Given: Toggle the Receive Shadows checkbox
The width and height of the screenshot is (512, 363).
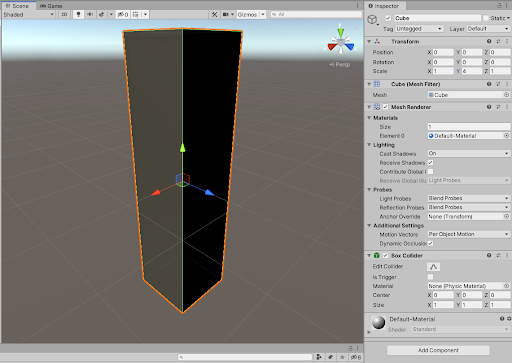Looking at the screenshot, I should pos(430,163).
